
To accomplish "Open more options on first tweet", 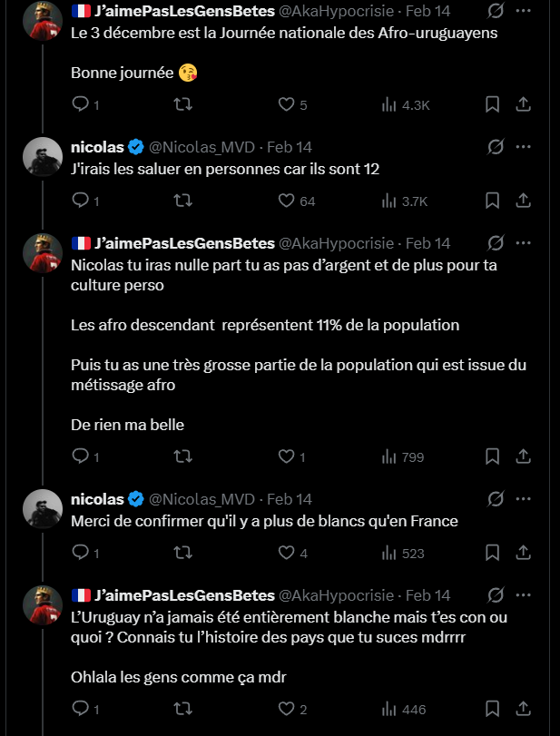I will 524,12.
